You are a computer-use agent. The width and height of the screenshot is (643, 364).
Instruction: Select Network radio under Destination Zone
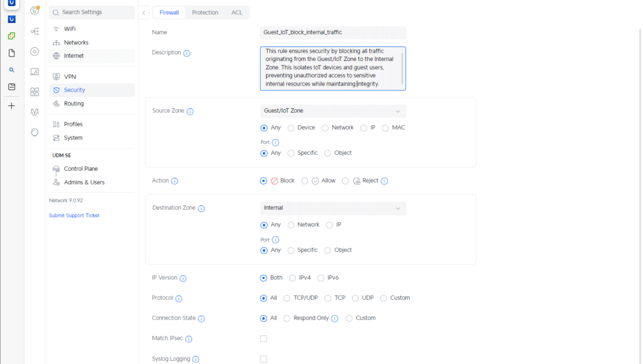click(x=291, y=225)
